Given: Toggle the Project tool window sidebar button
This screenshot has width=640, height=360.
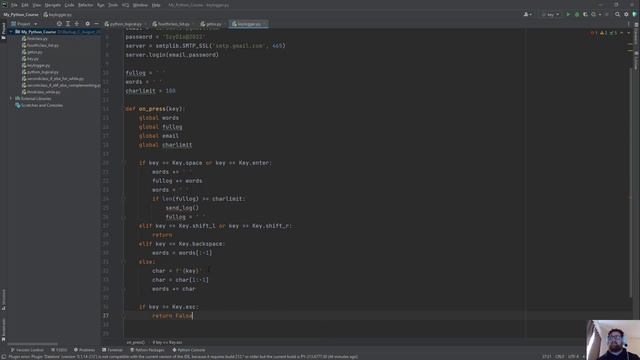Looking at the screenshot, I should (x=4, y=31).
